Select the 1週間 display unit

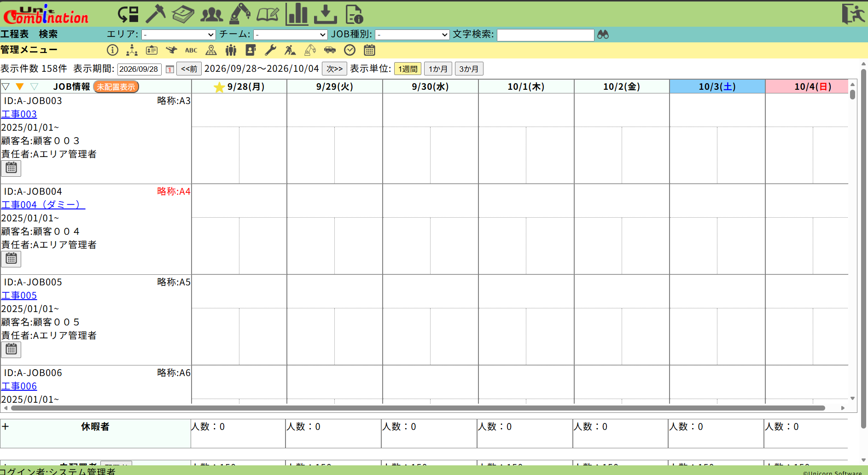tap(408, 69)
